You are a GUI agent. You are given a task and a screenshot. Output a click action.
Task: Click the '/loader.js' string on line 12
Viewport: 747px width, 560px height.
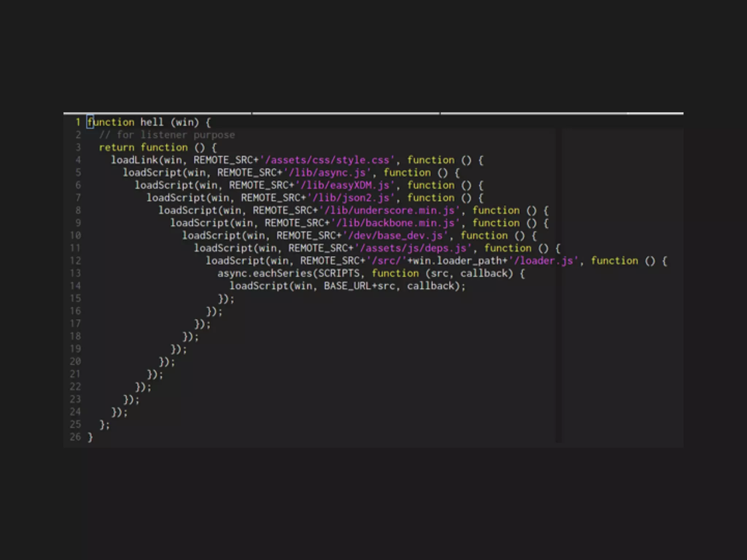543,261
